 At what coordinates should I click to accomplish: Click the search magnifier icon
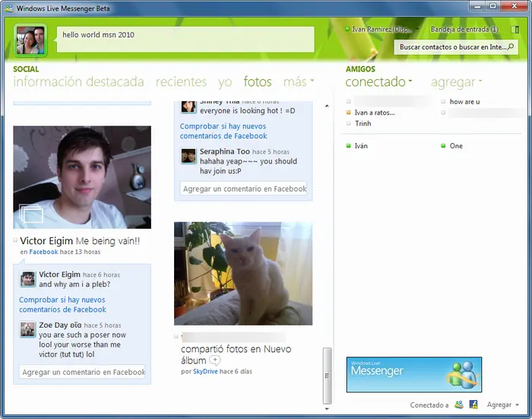(511, 46)
